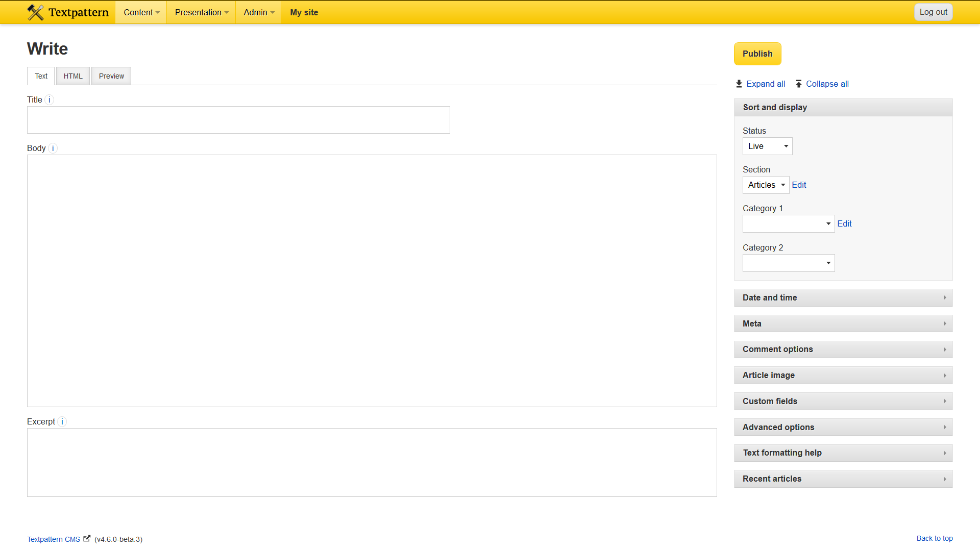Open the Category 1 dropdown
Viewport: 980px width, 551px height.
pos(789,223)
